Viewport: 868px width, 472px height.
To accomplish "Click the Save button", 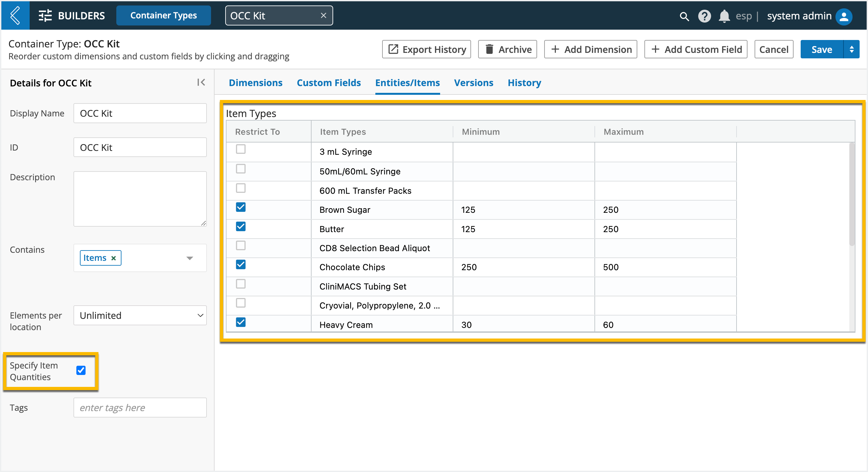I will point(822,49).
